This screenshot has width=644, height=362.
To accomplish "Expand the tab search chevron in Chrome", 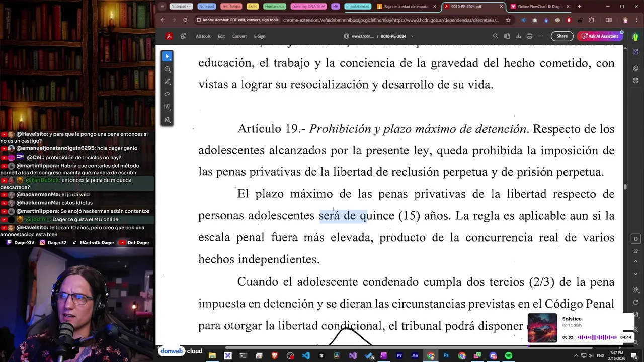I will coord(162,7).
